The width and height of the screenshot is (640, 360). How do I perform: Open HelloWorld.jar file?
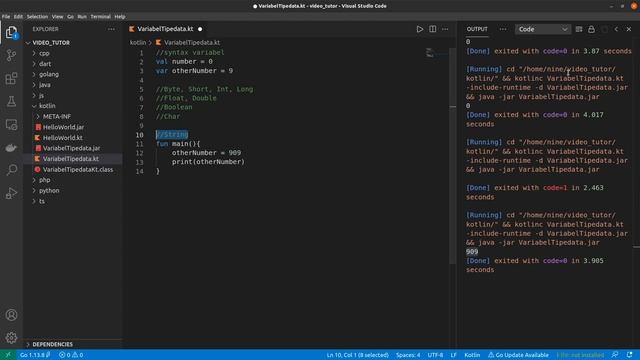(63, 127)
